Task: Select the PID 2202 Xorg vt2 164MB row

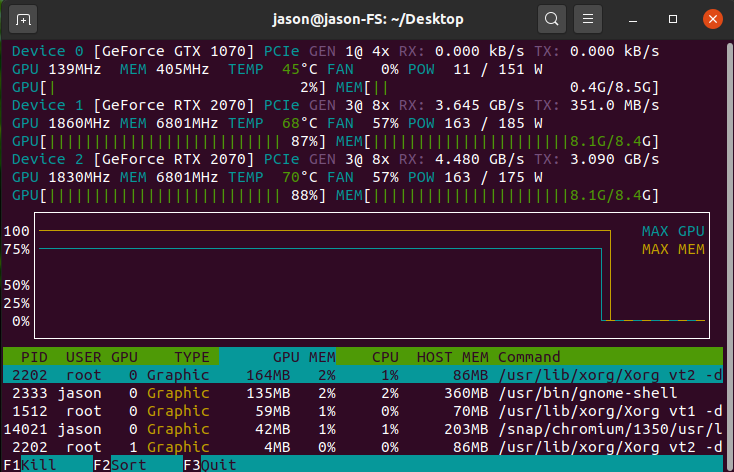Action: click(363, 375)
